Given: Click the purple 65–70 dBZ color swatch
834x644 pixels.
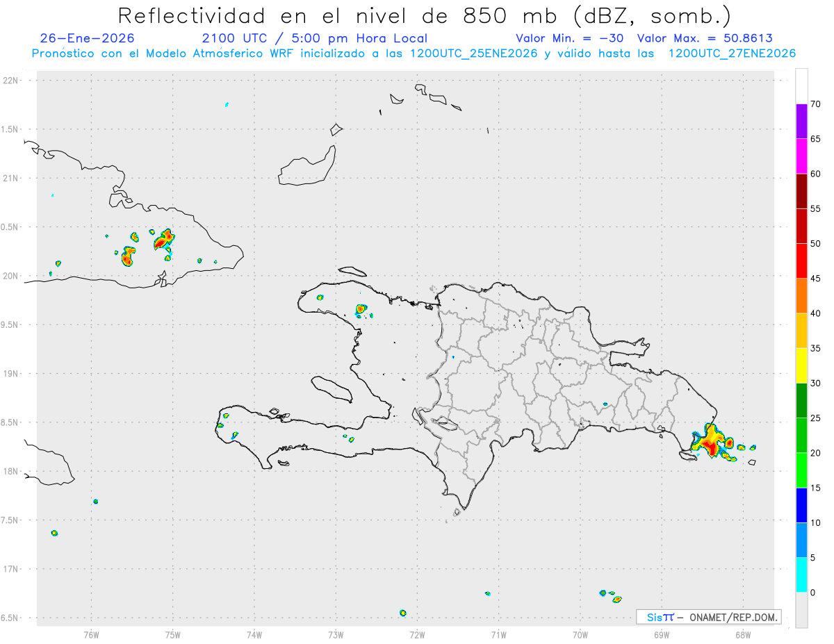Looking at the screenshot, I should pyautogui.click(x=801, y=122).
